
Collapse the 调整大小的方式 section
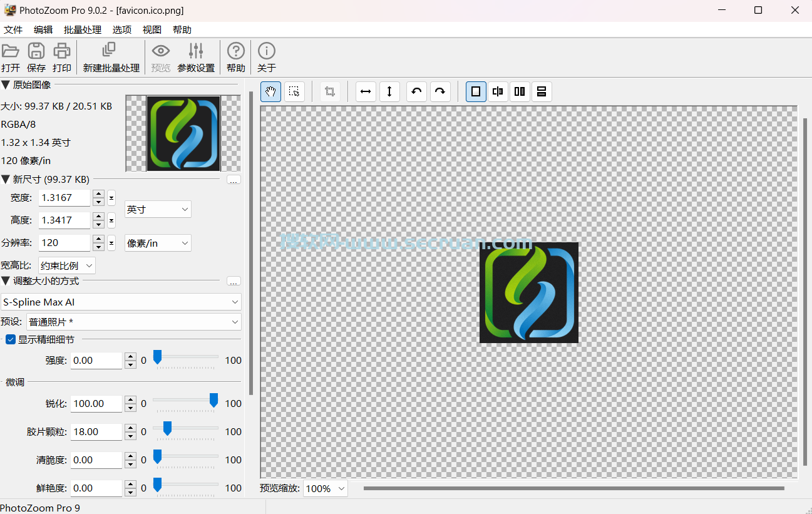5,281
